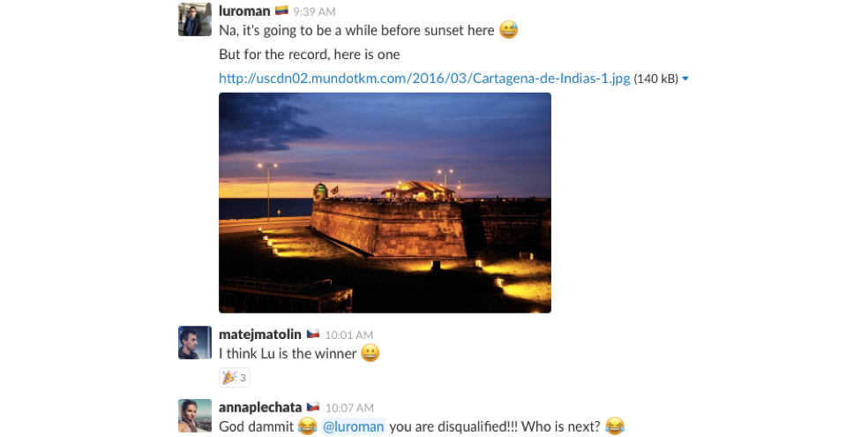This screenshot has width=868, height=437.
Task: Open luroman's profile avatar
Action: pyautogui.click(x=194, y=19)
